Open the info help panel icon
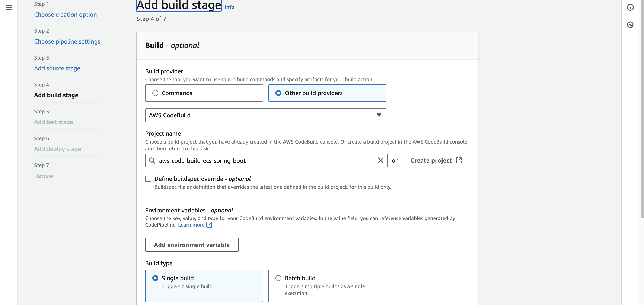The image size is (644, 305). coord(630,7)
